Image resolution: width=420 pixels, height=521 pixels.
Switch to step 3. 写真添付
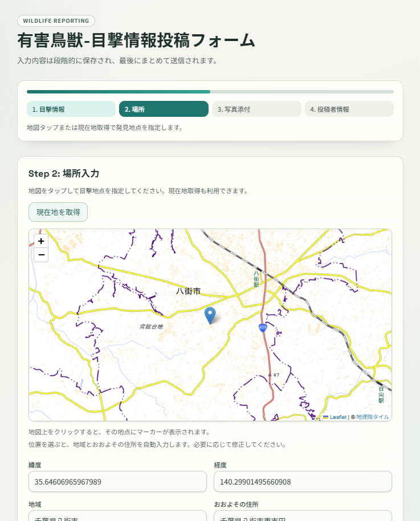click(x=256, y=109)
